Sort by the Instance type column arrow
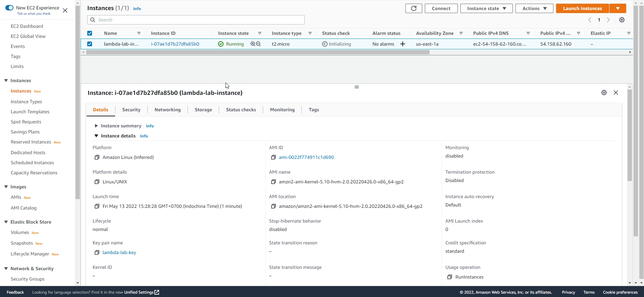 [x=310, y=33]
